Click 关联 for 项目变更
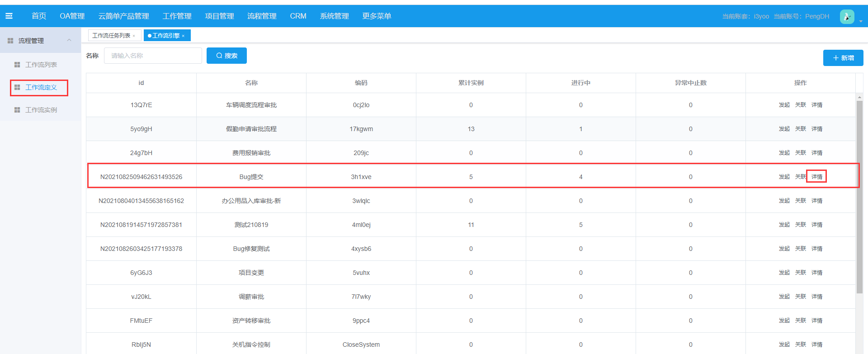The image size is (868, 354). (801, 273)
